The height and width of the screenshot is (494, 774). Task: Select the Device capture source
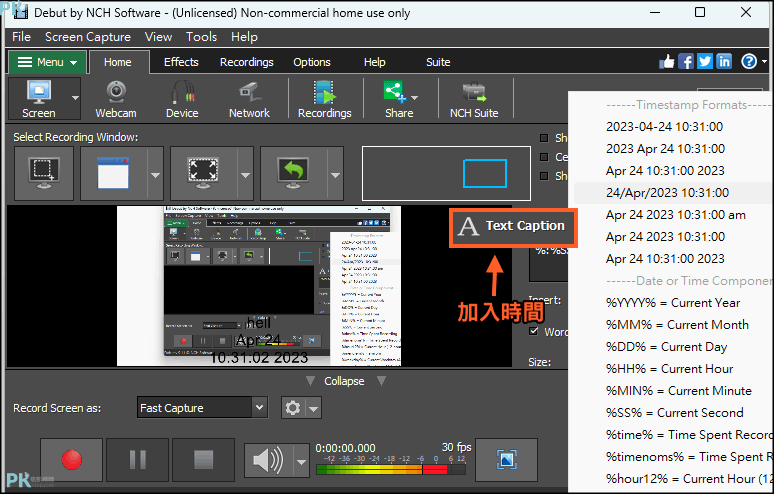click(182, 99)
